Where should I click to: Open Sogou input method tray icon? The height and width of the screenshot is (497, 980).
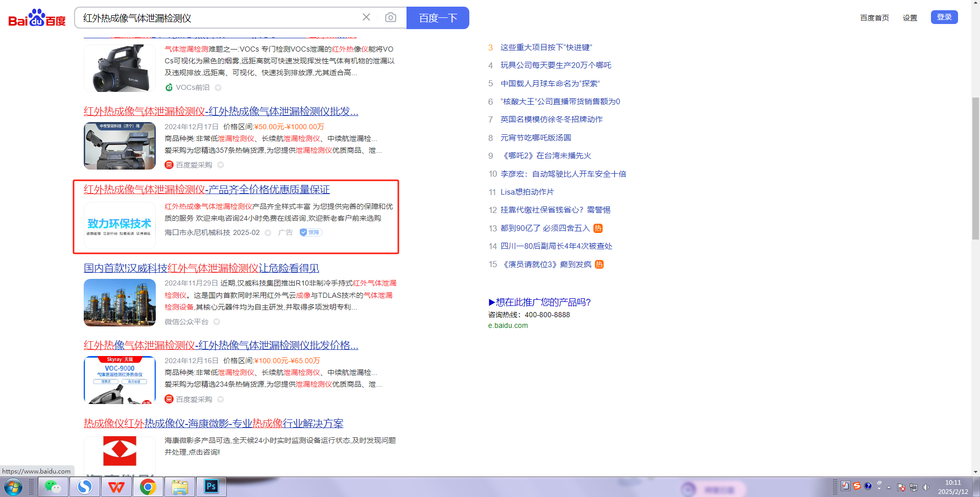click(857, 486)
